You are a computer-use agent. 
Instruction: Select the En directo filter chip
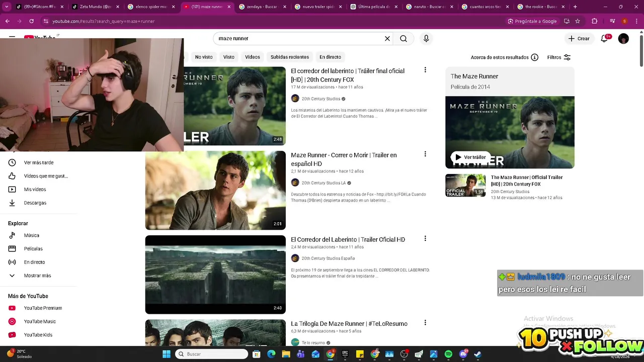330,57
